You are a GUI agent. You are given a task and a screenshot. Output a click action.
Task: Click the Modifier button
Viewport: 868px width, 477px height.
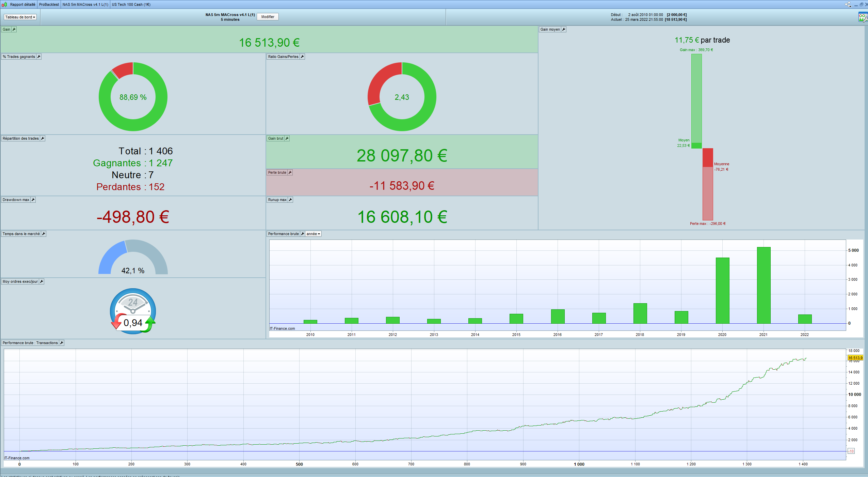pos(268,17)
